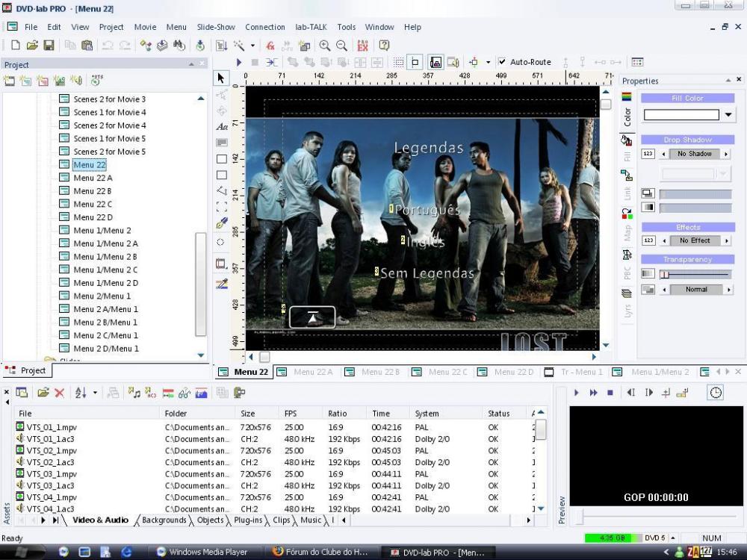Click the binoculars find icon
Screen dimensions: 747x560
point(179,46)
